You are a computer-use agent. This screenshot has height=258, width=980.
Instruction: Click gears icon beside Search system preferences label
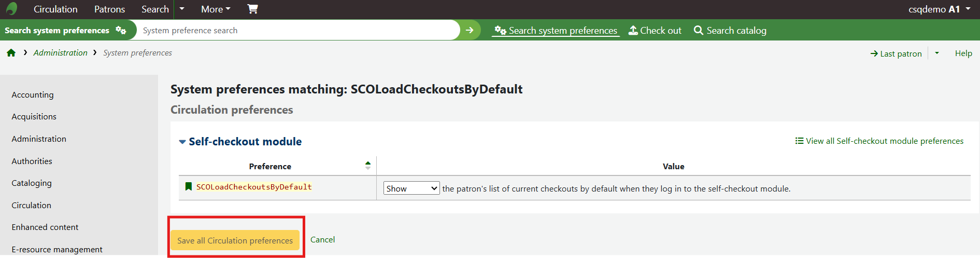pyautogui.click(x=121, y=30)
